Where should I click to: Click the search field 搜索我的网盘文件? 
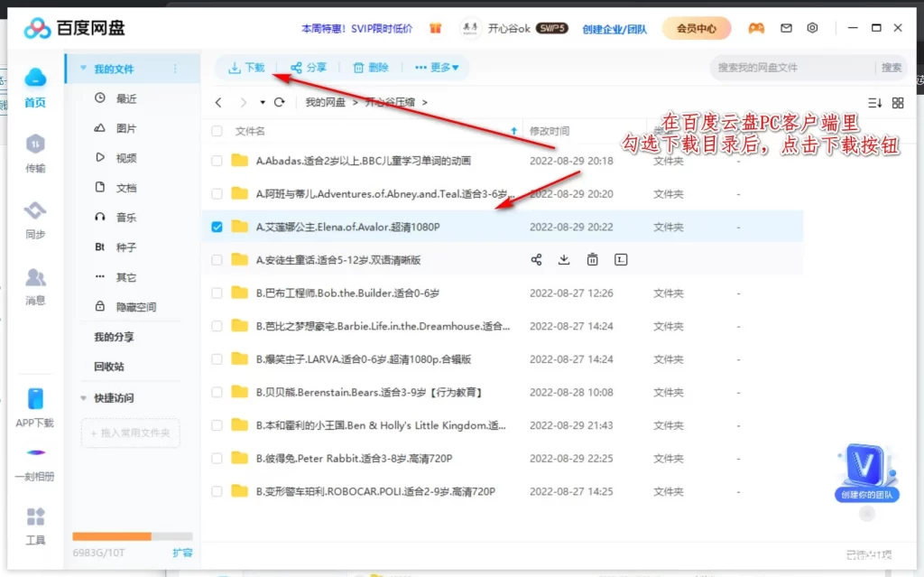pos(792,67)
